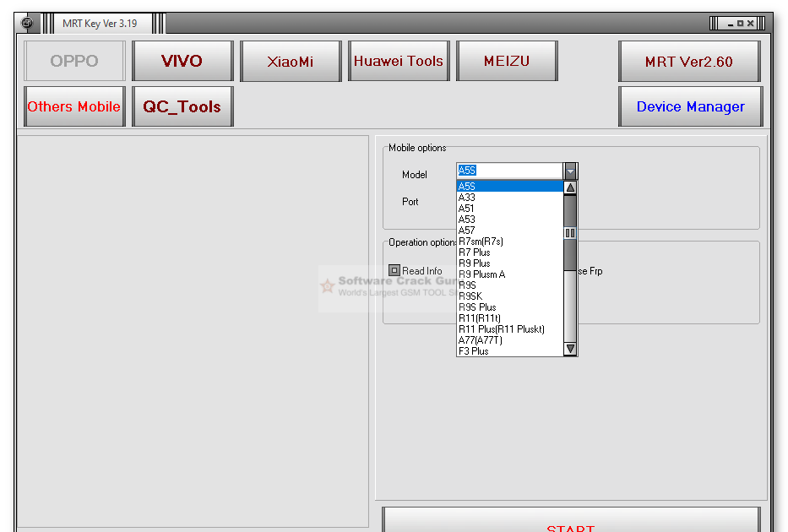Select F3 Plus in the model list
788x532 pixels.
click(x=509, y=351)
